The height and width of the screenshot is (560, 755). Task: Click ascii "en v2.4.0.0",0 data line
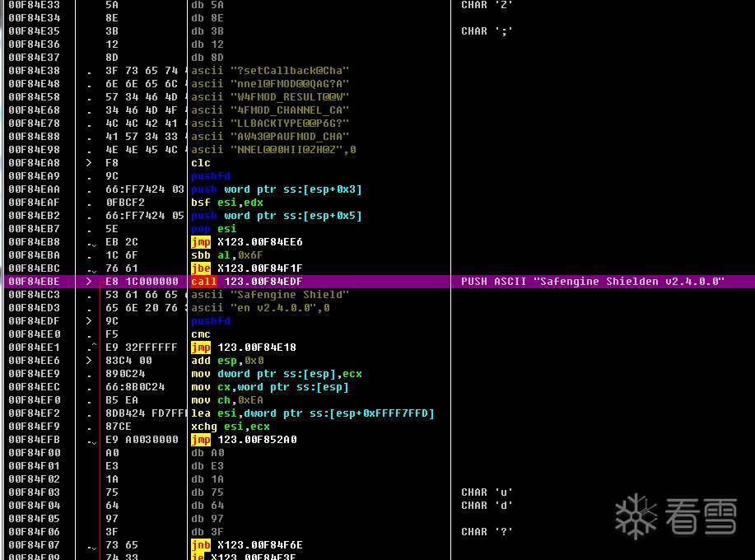click(260, 308)
